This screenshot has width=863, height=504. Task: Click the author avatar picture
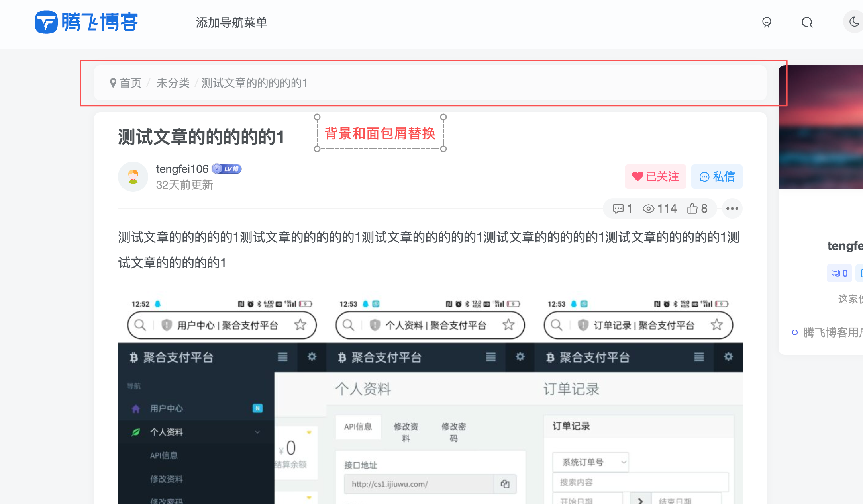[x=133, y=176]
